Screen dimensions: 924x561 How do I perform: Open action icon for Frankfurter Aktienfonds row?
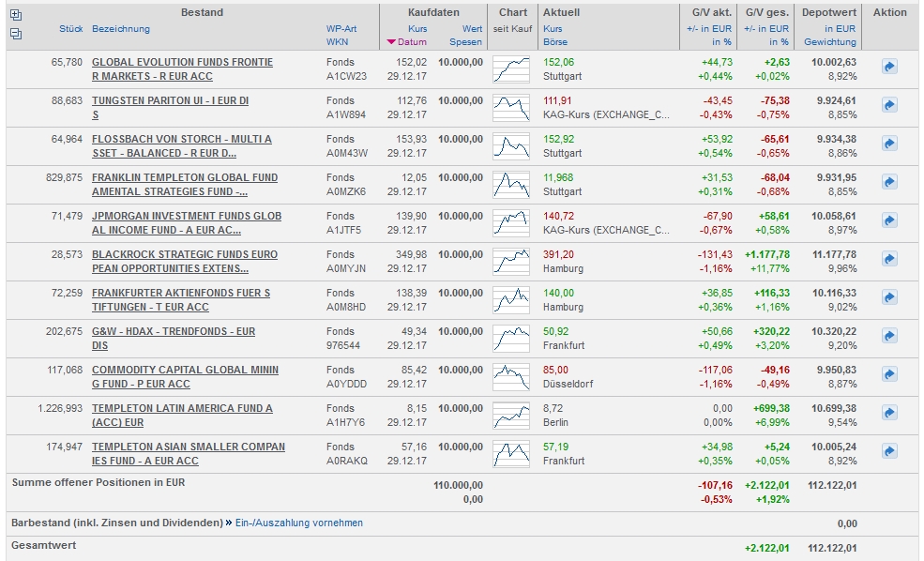pyautogui.click(x=889, y=297)
